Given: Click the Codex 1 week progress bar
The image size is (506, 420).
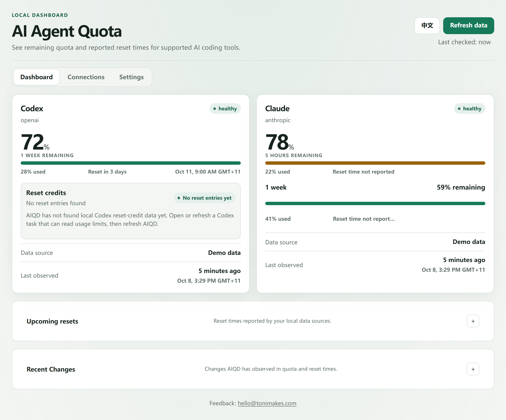Looking at the screenshot, I should 131,163.
